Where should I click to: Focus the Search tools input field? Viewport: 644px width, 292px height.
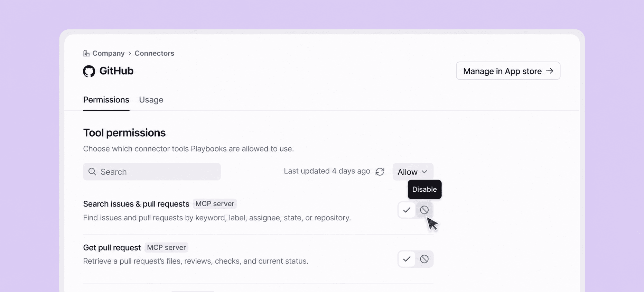pos(152,172)
